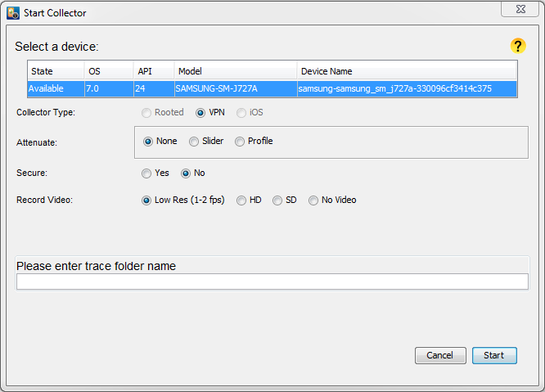
Task: Click device name samsung-samsung_sm_j727a cell
Action: point(407,89)
